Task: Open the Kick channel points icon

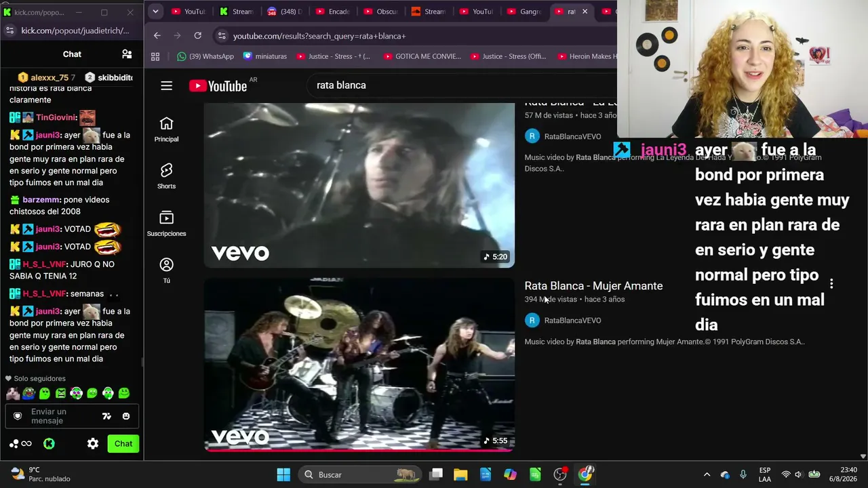Action: (x=20, y=444)
